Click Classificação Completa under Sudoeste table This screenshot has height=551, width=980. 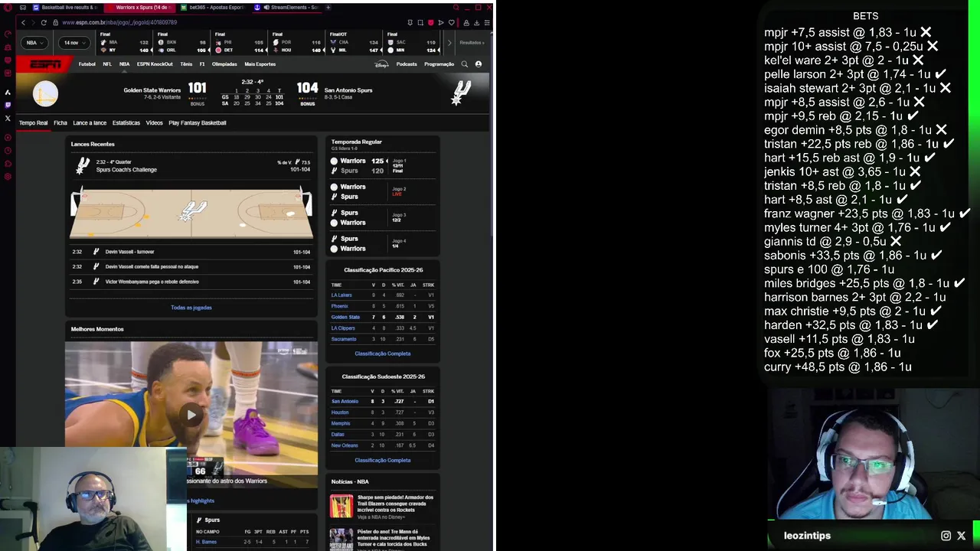tap(383, 460)
